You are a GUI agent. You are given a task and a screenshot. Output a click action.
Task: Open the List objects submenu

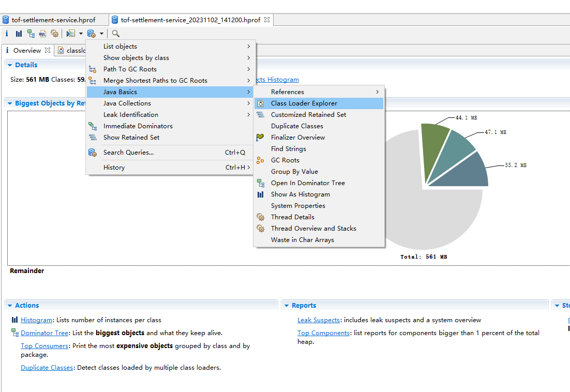click(x=120, y=47)
